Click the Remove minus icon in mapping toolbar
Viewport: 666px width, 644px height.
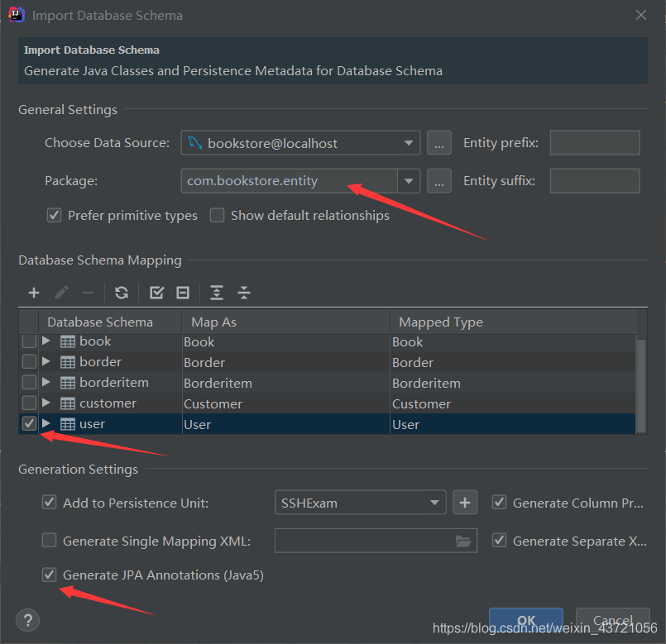click(x=88, y=293)
